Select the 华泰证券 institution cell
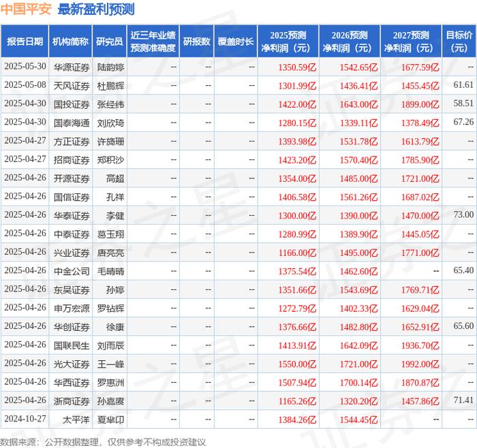 [x=72, y=216]
